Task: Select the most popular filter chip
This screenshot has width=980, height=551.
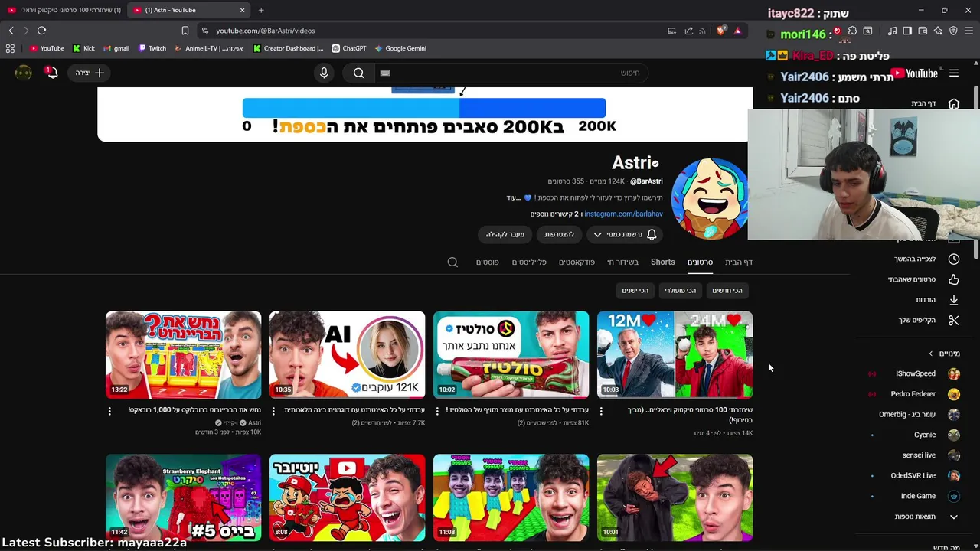Action: pyautogui.click(x=680, y=290)
